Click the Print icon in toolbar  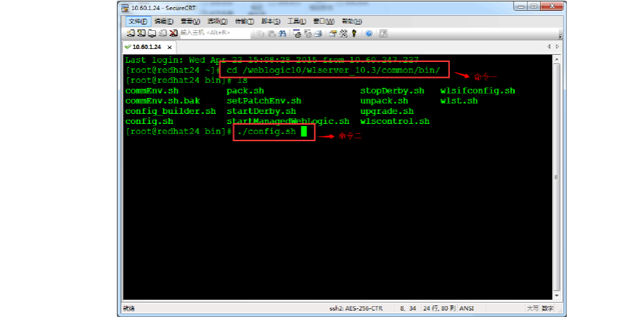(x=318, y=33)
